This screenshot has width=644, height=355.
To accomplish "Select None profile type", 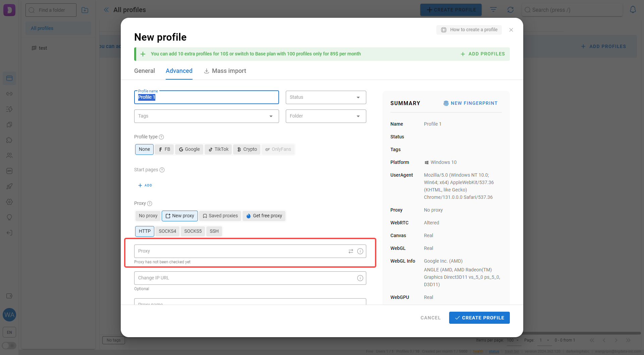I will click(x=144, y=149).
